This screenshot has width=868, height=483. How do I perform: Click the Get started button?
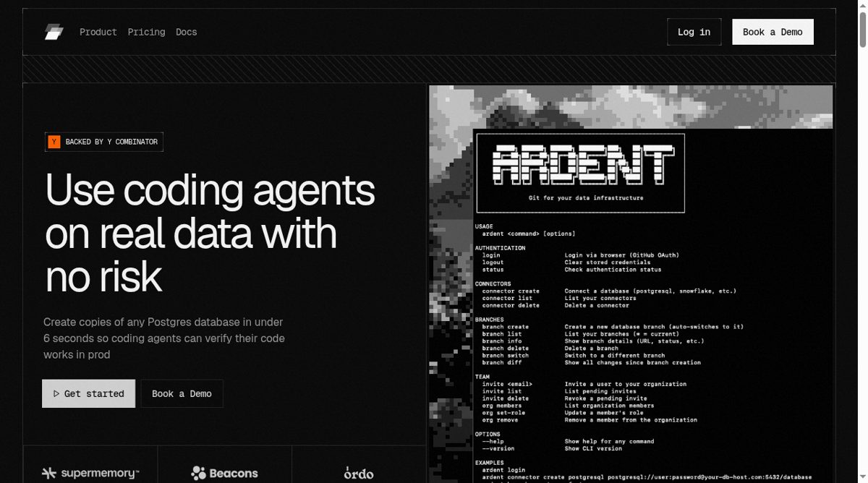point(88,393)
